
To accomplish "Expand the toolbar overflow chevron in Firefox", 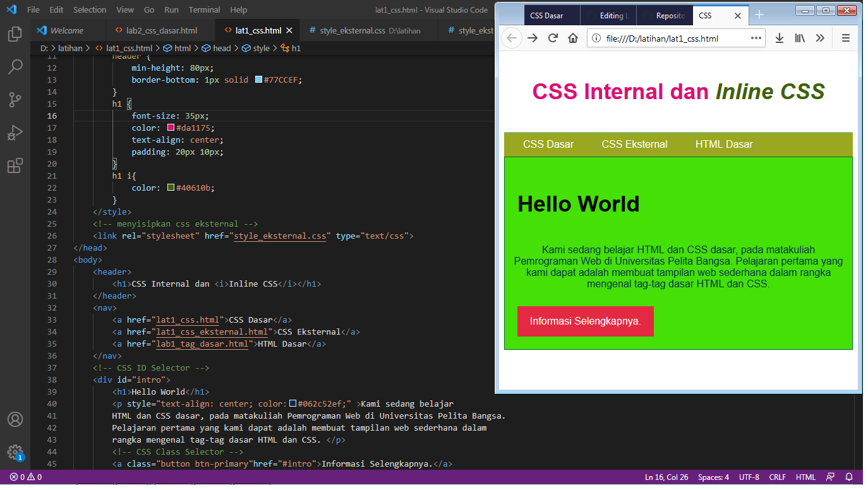I will coord(820,38).
